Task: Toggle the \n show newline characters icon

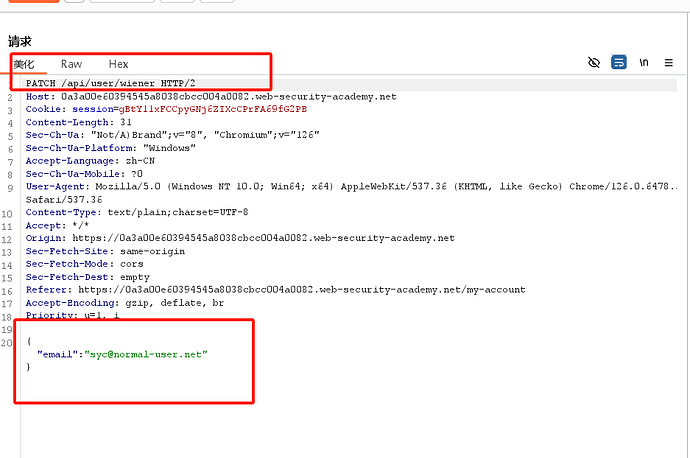Action: 644,62
